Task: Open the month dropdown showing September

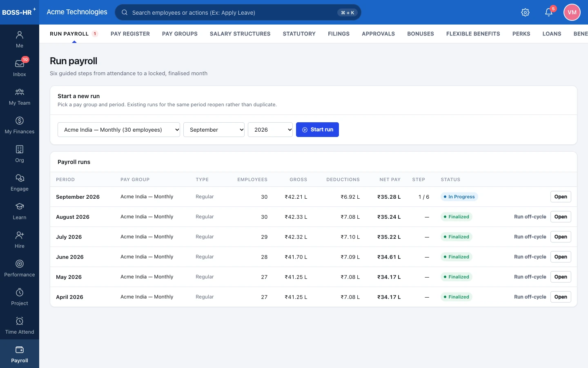Action: coord(214,130)
